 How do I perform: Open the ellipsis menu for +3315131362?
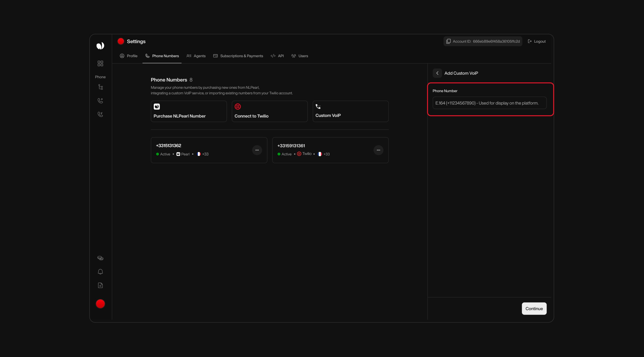[x=257, y=150]
